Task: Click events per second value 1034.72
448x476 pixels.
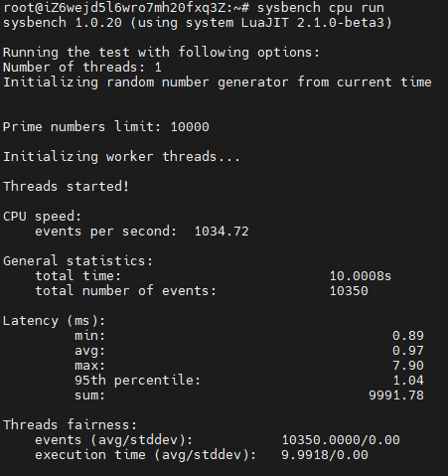Action: coord(222,232)
